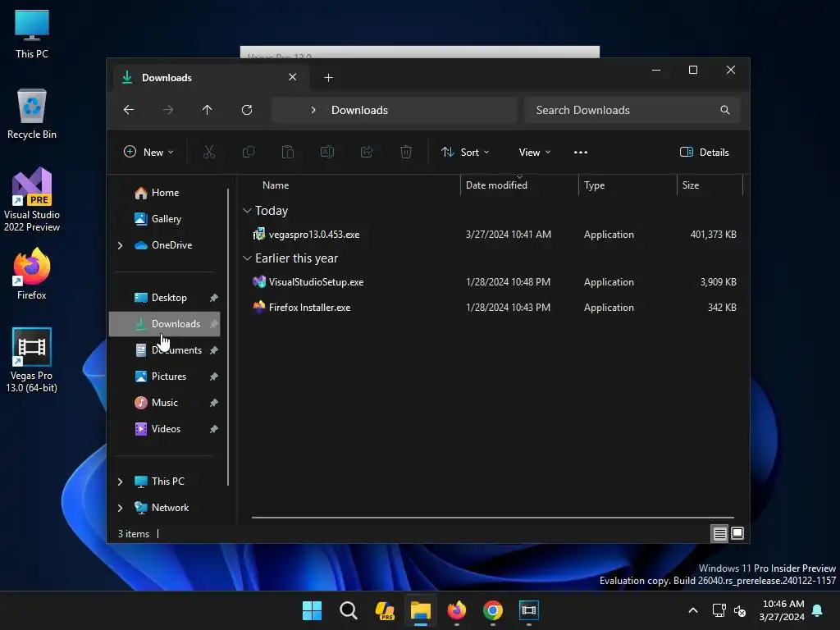The height and width of the screenshot is (630, 840).
Task: Select Firefox desktop shortcut
Action: pos(32,273)
